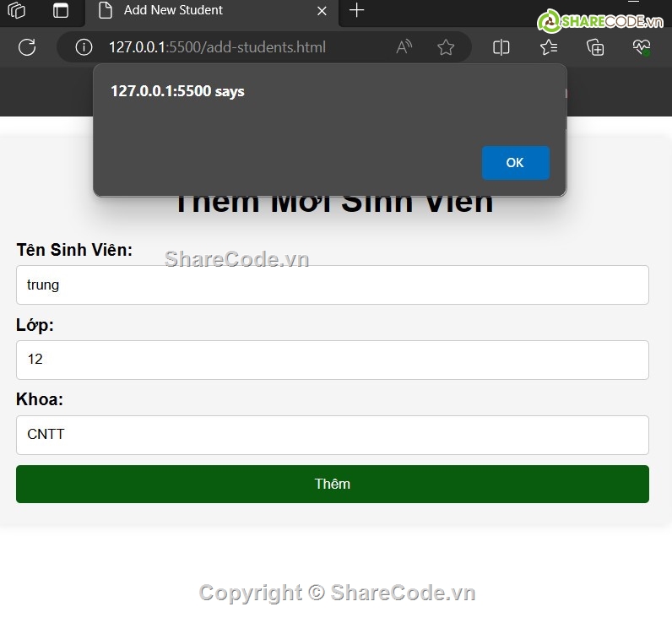Click the Tên Sinh Viên input field
The width and height of the screenshot is (672, 623).
pos(332,285)
